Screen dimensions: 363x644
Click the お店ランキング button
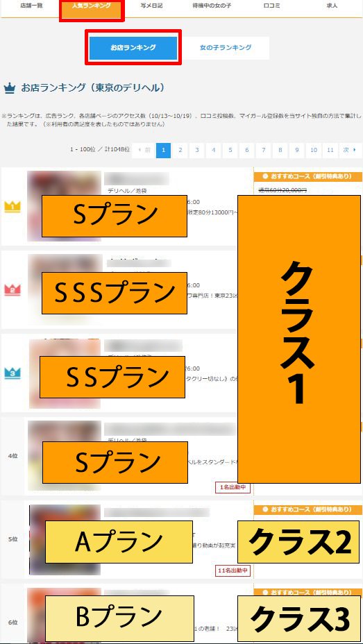pyautogui.click(x=133, y=48)
